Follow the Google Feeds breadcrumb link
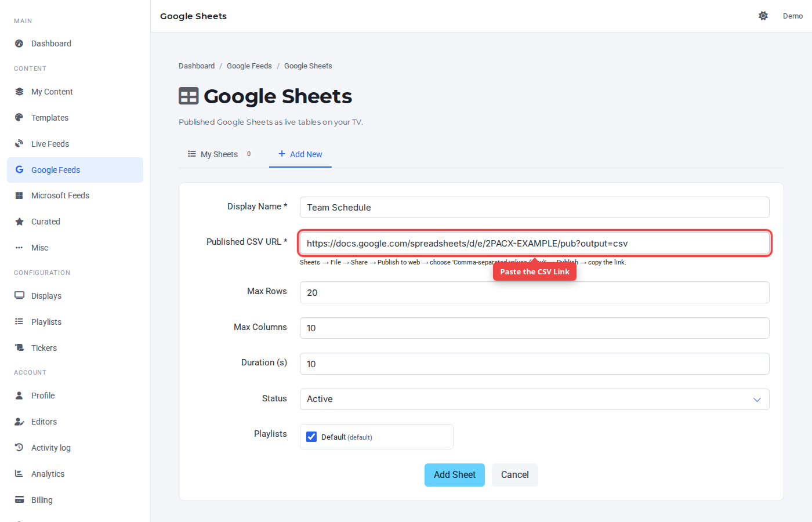The height and width of the screenshot is (522, 812). tap(249, 66)
